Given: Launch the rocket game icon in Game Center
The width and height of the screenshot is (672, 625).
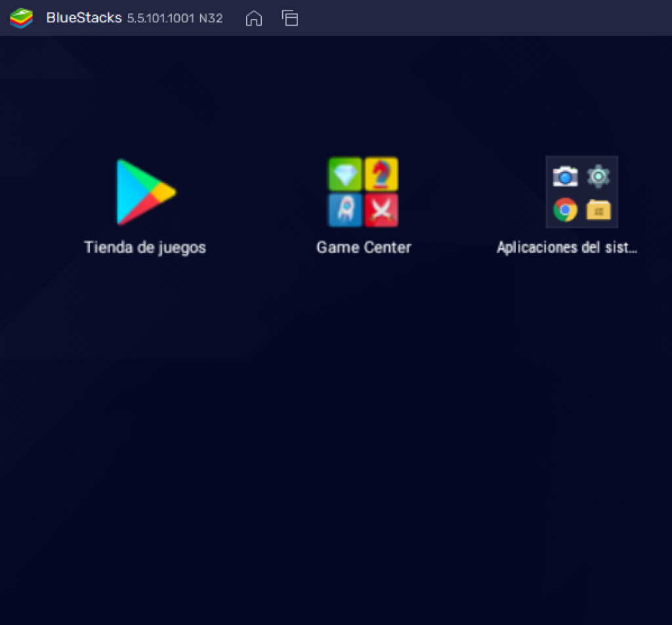Looking at the screenshot, I should tap(345, 210).
